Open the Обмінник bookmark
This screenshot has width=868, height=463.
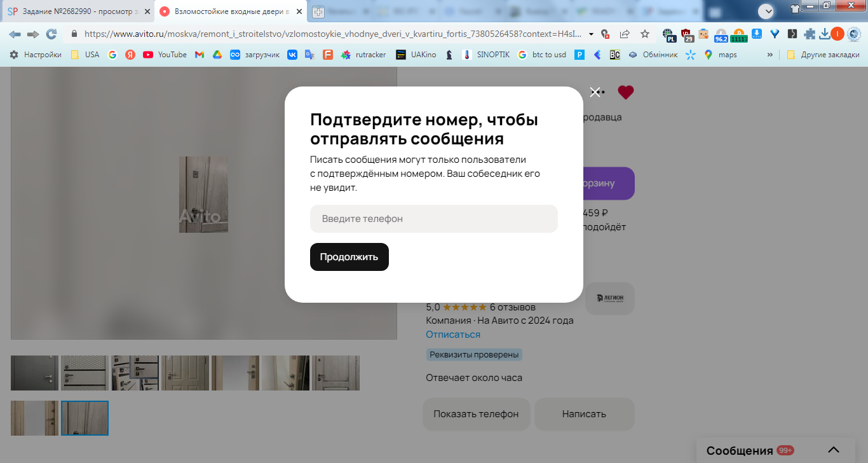pyautogui.click(x=653, y=55)
